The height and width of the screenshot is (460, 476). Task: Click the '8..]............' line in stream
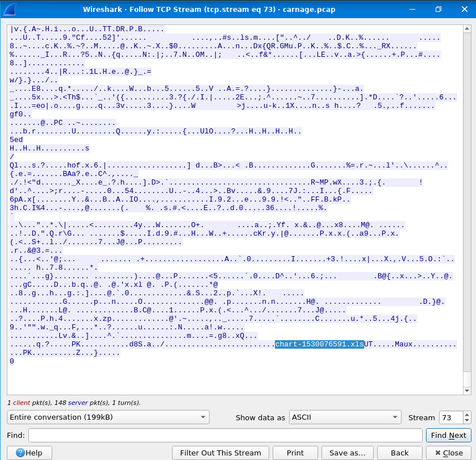pos(47,63)
